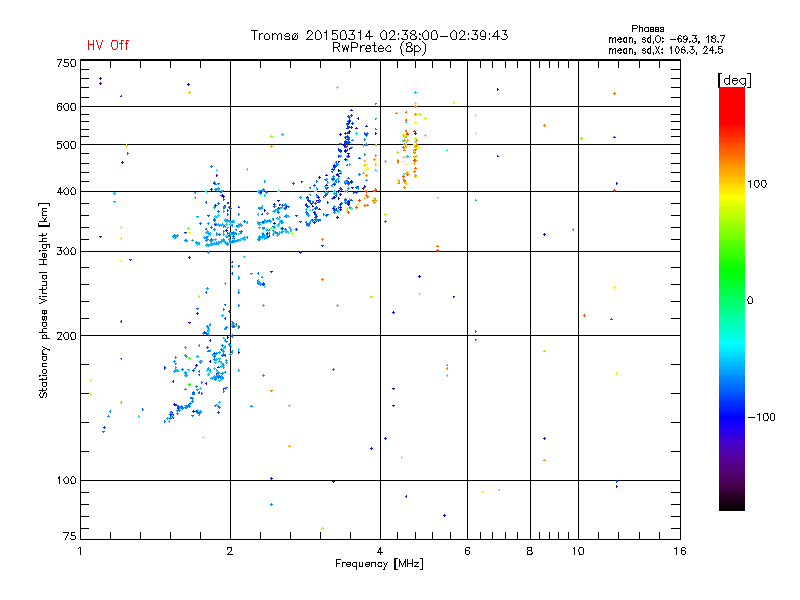Image resolution: width=800 pixels, height=600 pixels.
Task: Click colorbar tick label '100'
Action: pyautogui.click(x=757, y=184)
